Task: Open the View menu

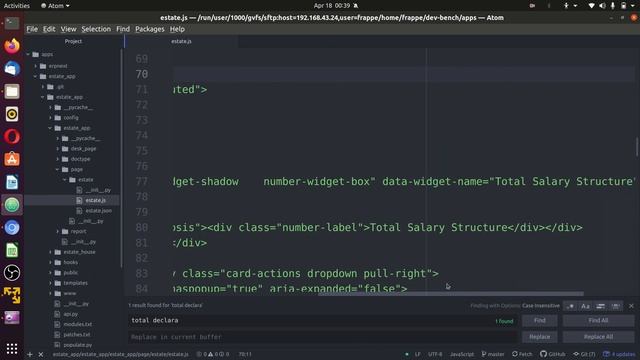Action: pos(68,29)
